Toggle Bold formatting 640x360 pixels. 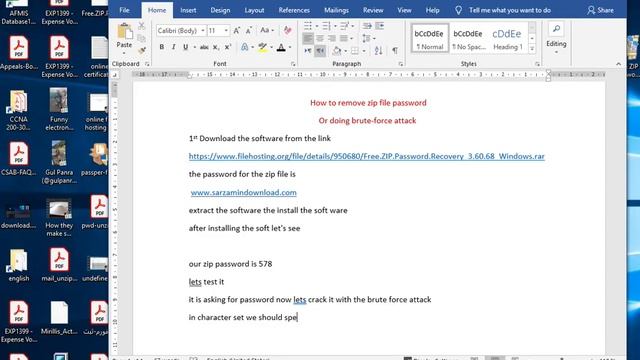[x=162, y=47]
